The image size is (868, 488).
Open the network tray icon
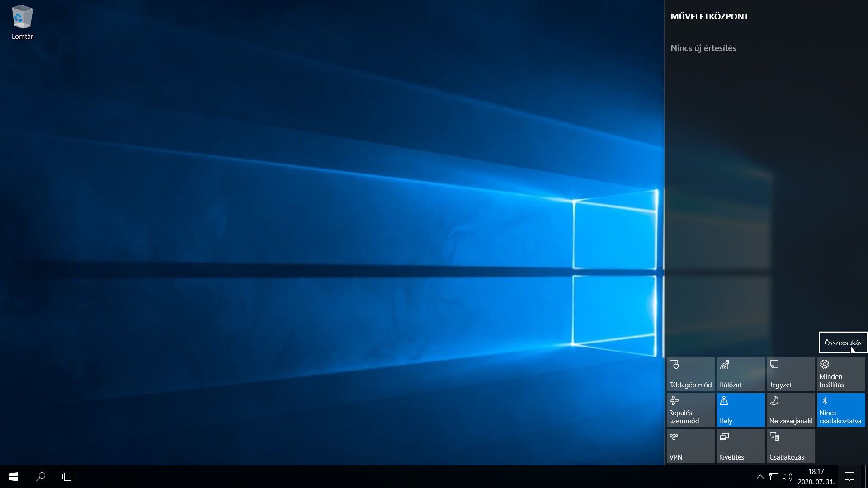coord(774,477)
